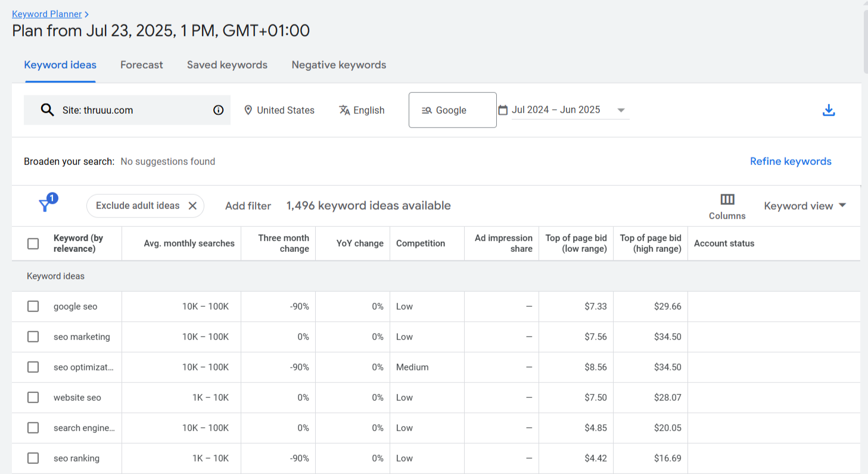Screen dimensions: 868x474
Task: Click Add filter
Action: click(x=248, y=206)
